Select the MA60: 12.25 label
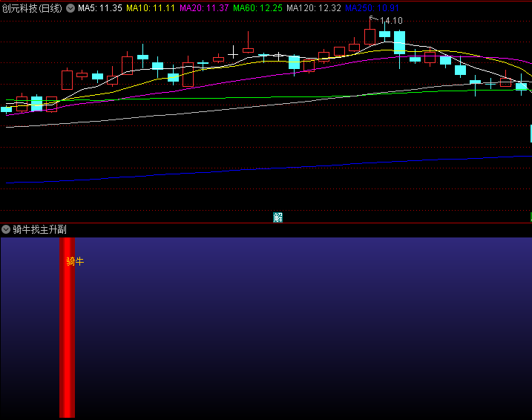Screen dimensions: 532x420 coord(257,8)
